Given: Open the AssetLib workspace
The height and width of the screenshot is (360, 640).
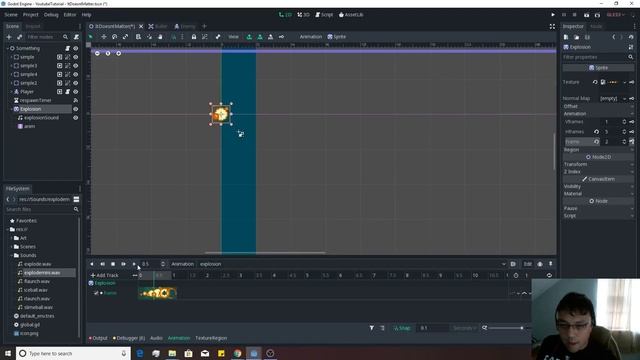Looking at the screenshot, I should tap(351, 15).
